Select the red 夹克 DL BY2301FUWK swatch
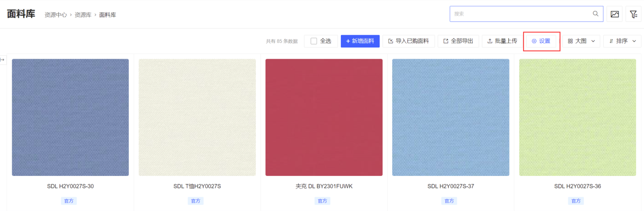The height and width of the screenshot is (211, 644). click(x=324, y=117)
